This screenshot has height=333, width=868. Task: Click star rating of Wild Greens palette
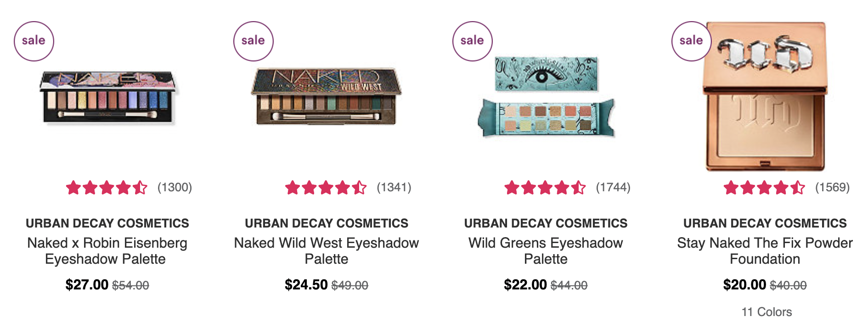(x=545, y=188)
